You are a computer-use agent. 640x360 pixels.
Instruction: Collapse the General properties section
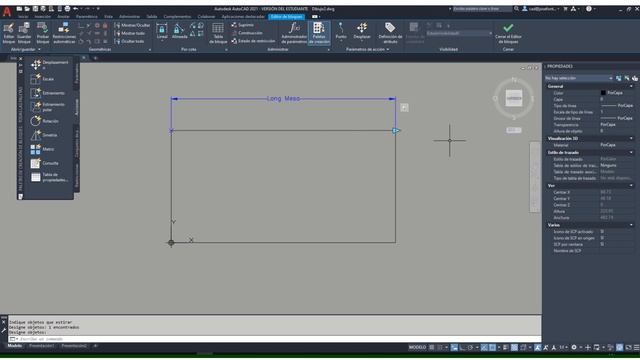[631, 87]
